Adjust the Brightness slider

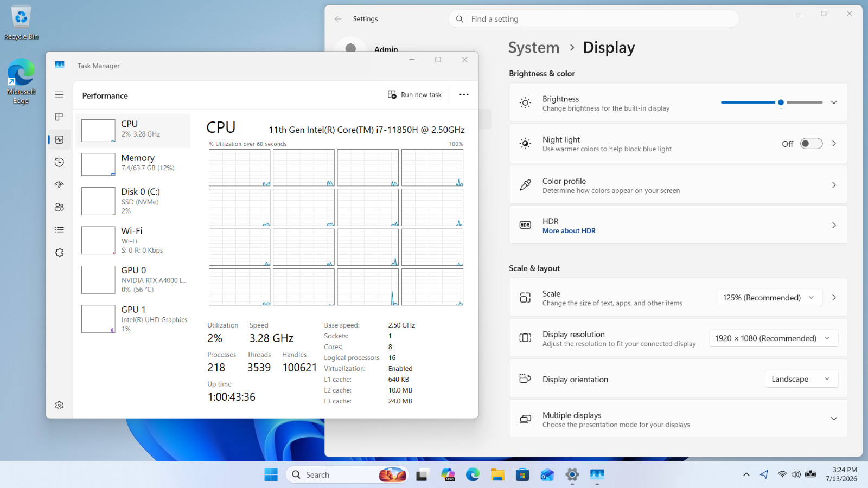coord(771,102)
